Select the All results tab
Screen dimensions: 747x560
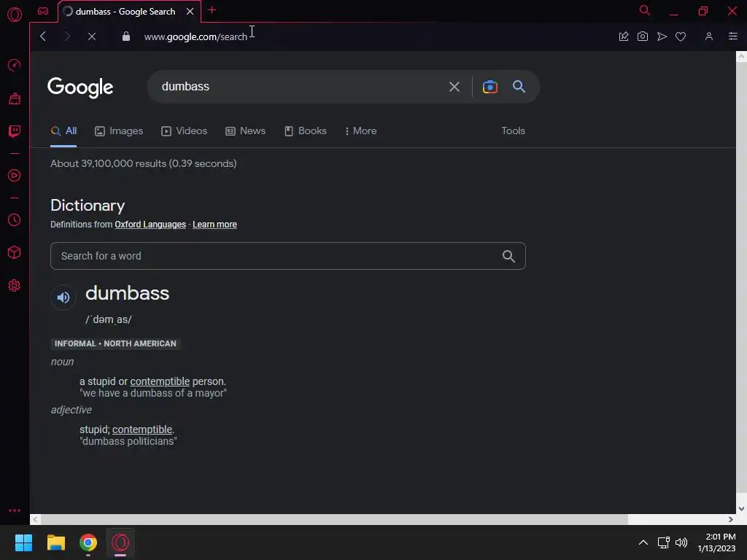(64, 131)
